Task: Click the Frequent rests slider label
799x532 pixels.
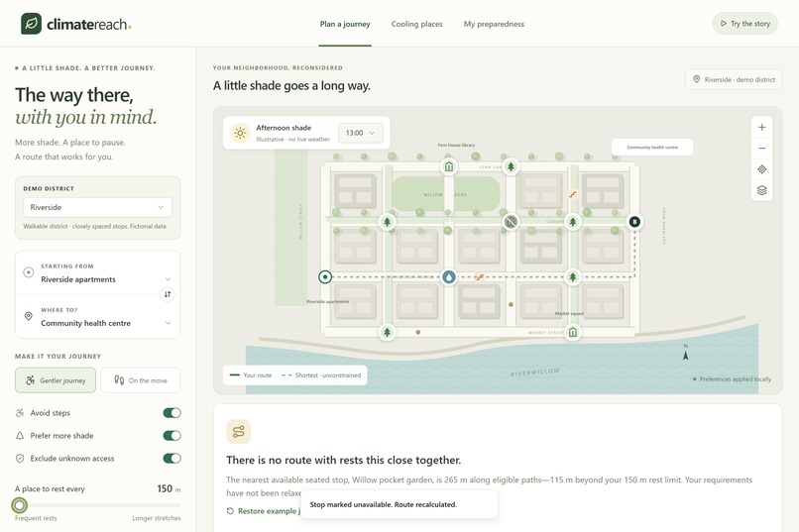Action: click(x=36, y=518)
